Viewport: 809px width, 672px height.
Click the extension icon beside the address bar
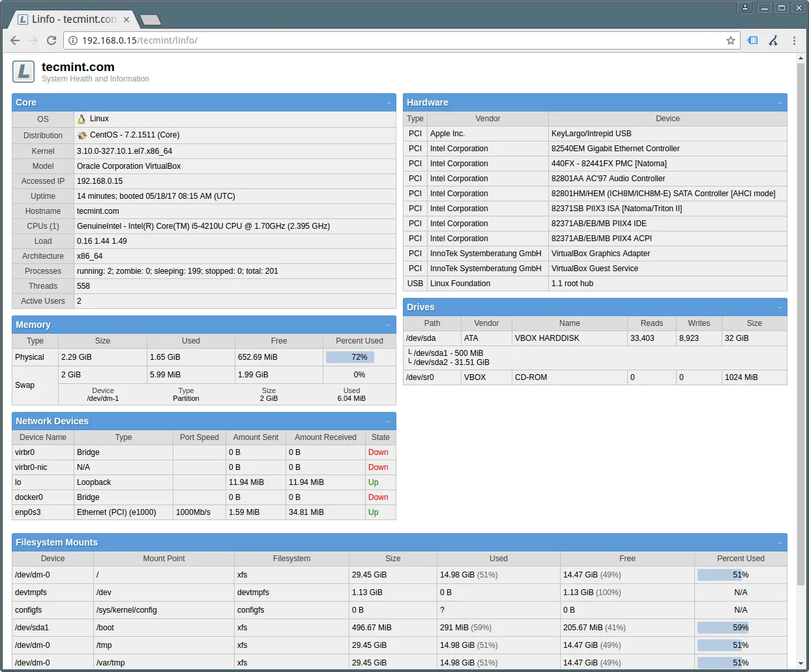pos(752,40)
